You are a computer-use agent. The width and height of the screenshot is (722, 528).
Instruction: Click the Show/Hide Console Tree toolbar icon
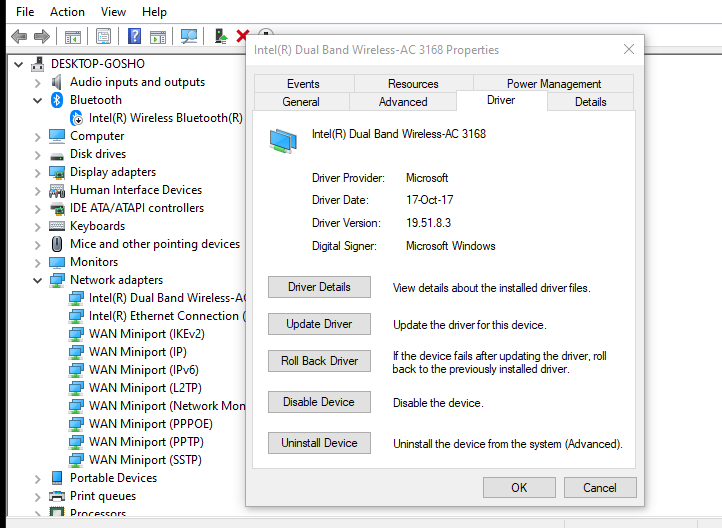click(x=73, y=36)
